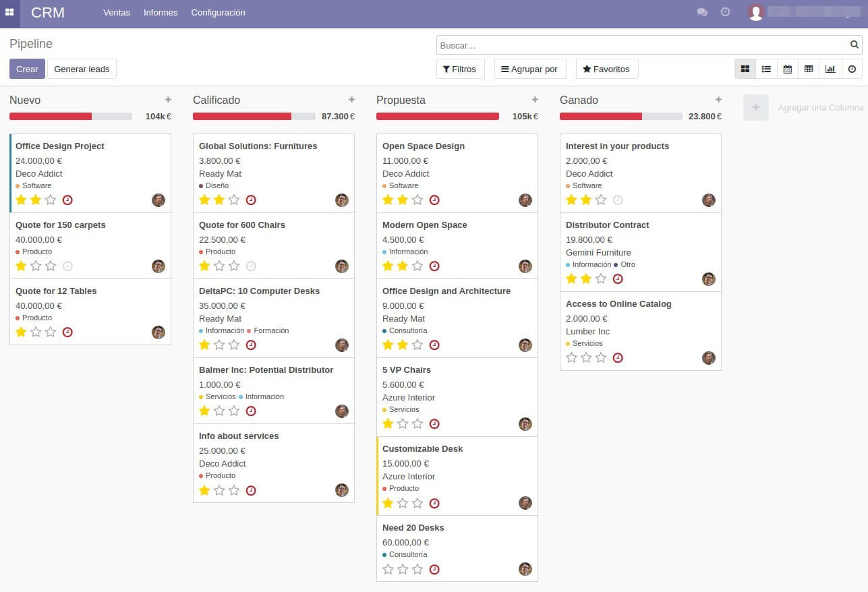Viewport: 868px width, 592px height.
Task: Open the Ventas menu
Action: pos(116,12)
